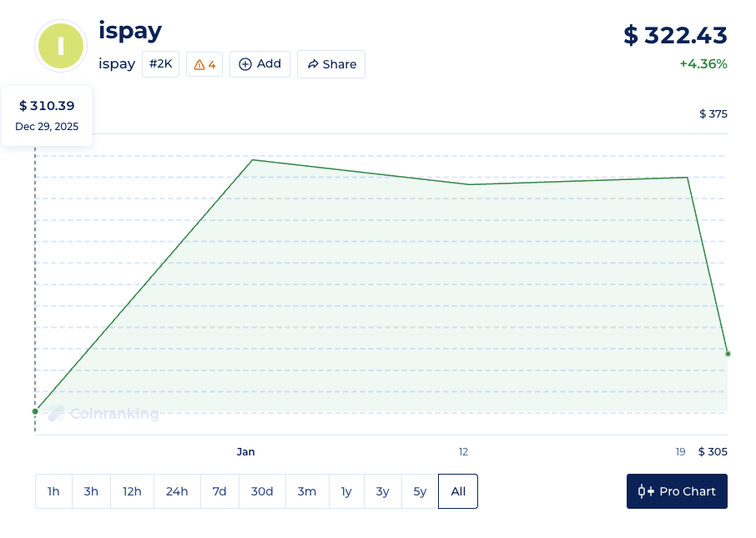Switch chart to 3y range
756x538 pixels.
coord(382,491)
